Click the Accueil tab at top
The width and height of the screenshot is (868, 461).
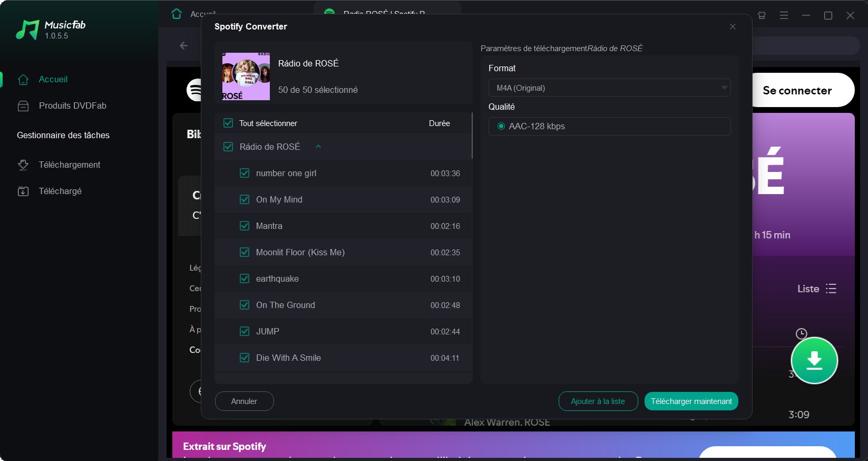(x=203, y=14)
